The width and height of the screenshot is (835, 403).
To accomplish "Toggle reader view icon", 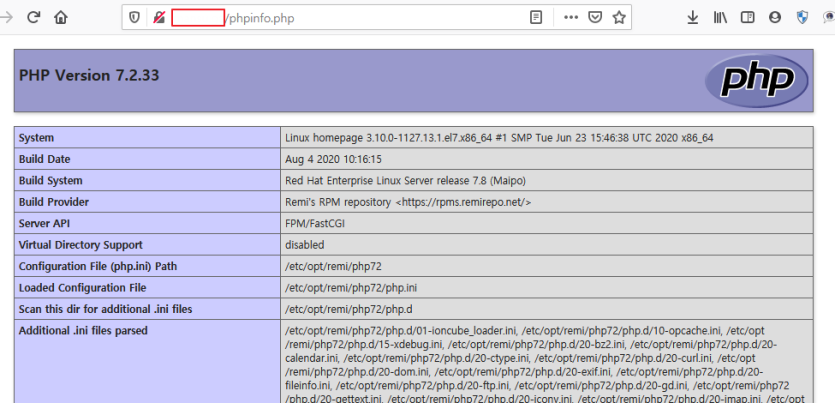I will [x=536, y=18].
